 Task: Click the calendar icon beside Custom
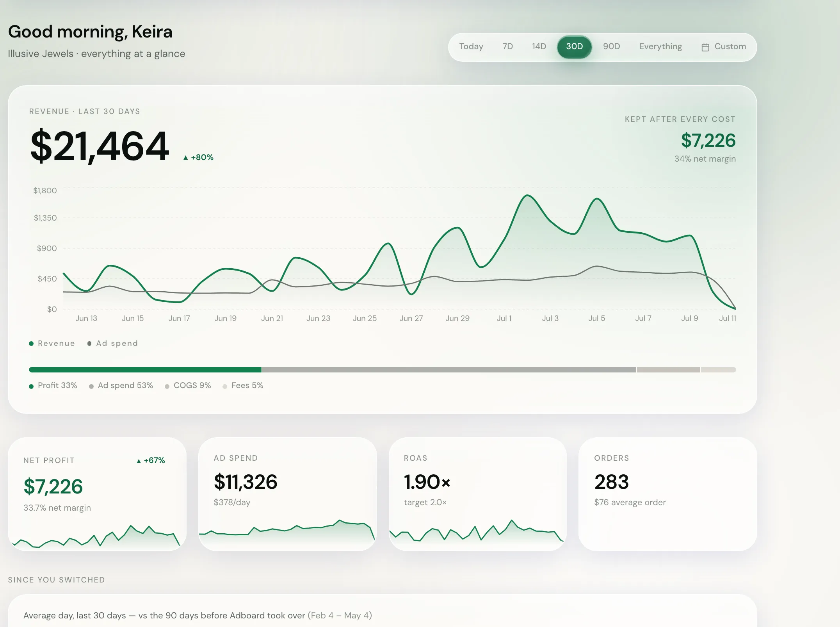pos(705,47)
